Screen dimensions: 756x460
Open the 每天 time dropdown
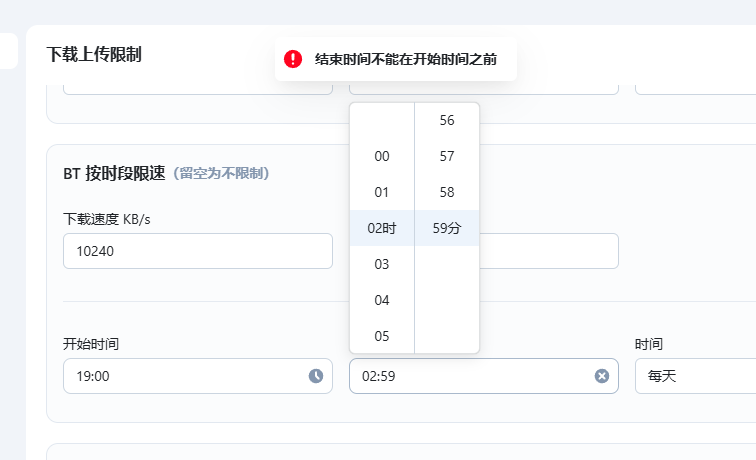(695, 376)
